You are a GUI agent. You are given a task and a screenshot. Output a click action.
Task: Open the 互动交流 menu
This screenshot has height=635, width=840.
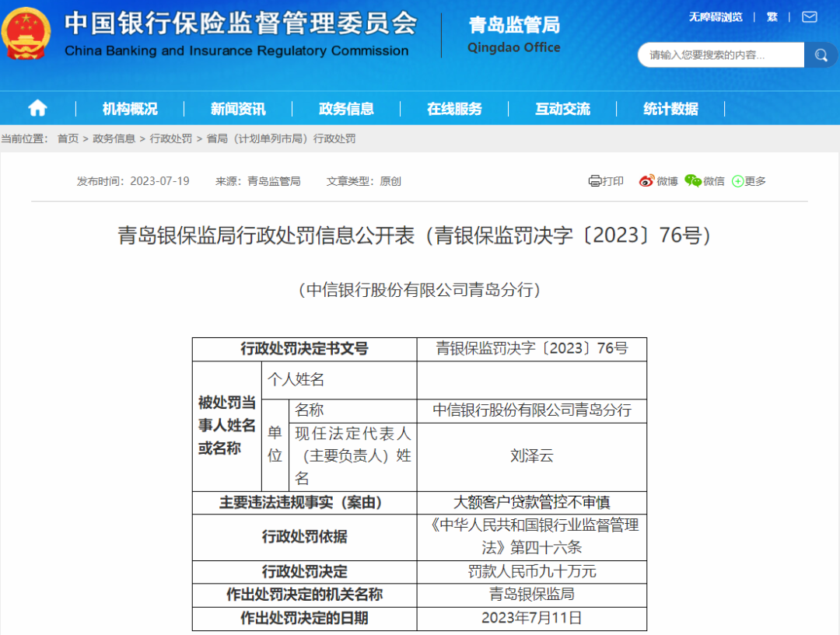point(562,109)
